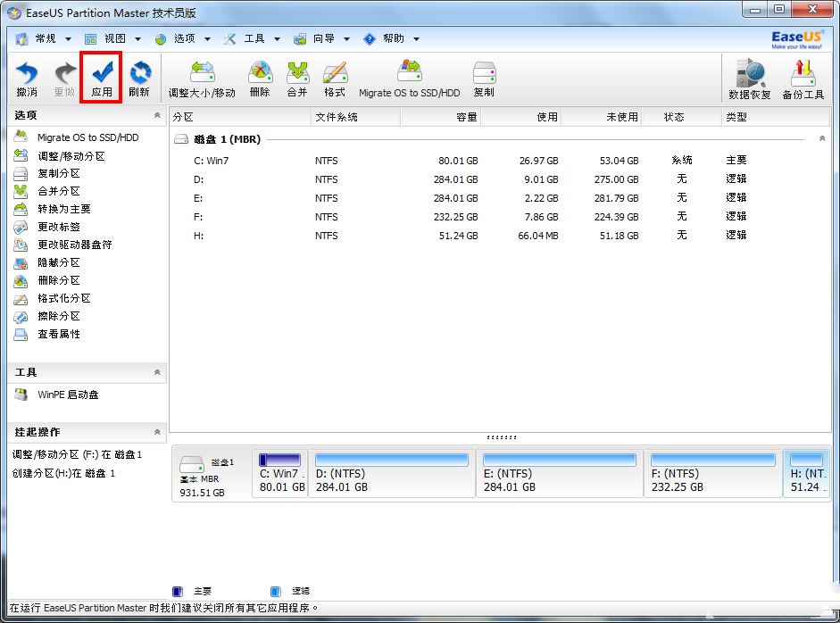Viewport: 840px width, 623px height.
Task: Select the F: partition row
Action: pos(501,217)
